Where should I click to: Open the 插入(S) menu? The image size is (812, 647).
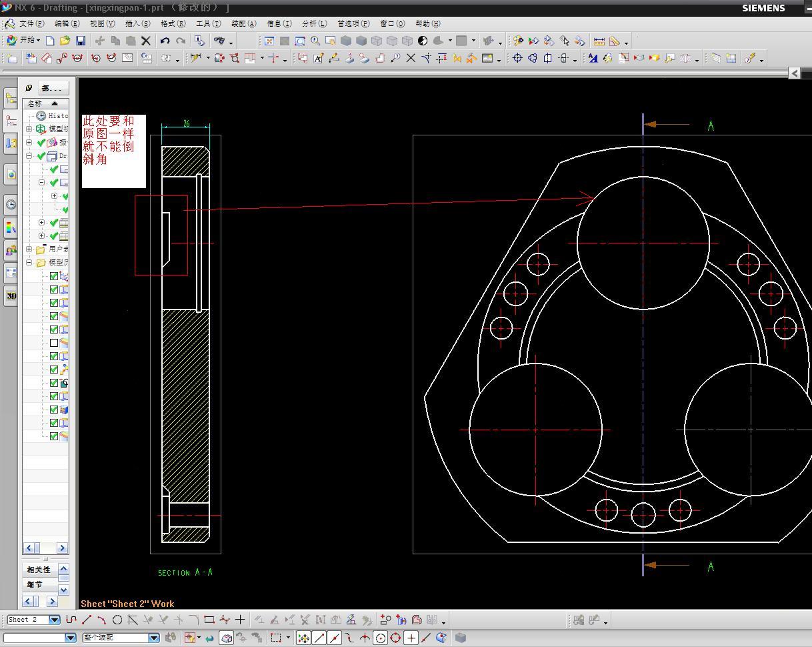(x=137, y=23)
